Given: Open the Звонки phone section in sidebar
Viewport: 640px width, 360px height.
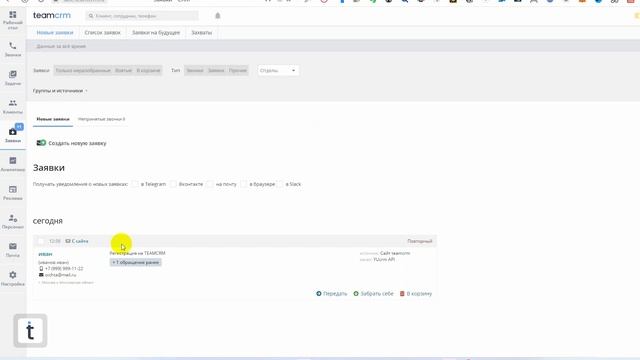Looking at the screenshot, I should coord(13,49).
